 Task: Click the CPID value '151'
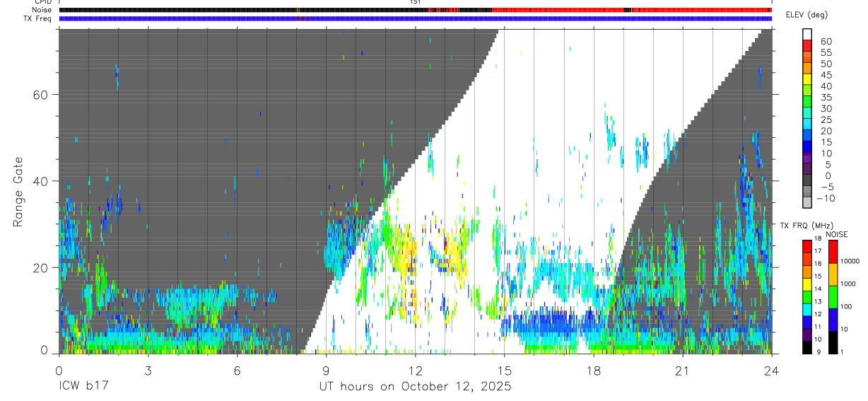click(416, 2)
